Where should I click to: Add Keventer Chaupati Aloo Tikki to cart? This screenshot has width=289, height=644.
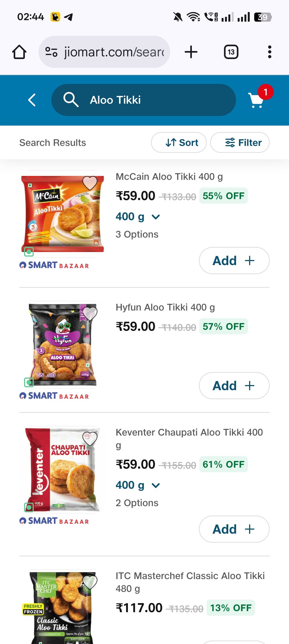(x=234, y=529)
